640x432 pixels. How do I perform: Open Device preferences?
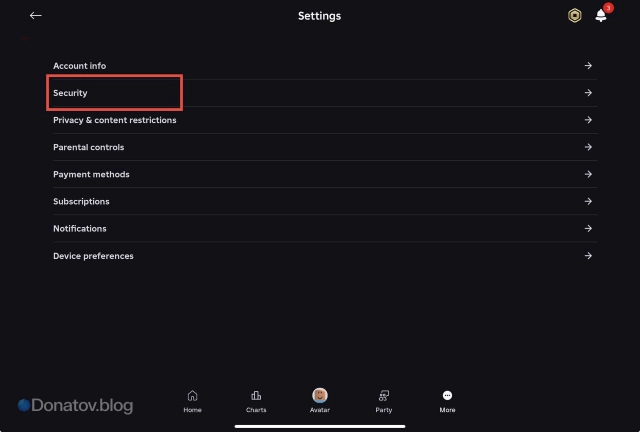pos(93,256)
